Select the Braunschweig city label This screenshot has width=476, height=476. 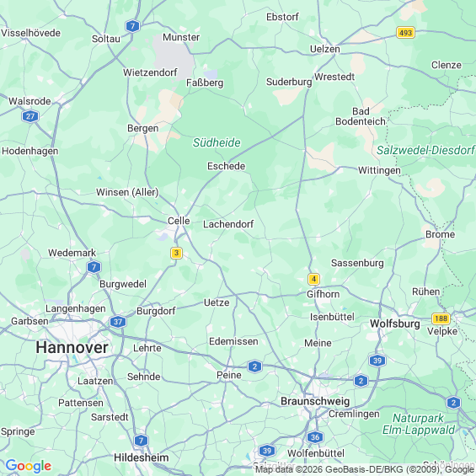click(x=315, y=401)
